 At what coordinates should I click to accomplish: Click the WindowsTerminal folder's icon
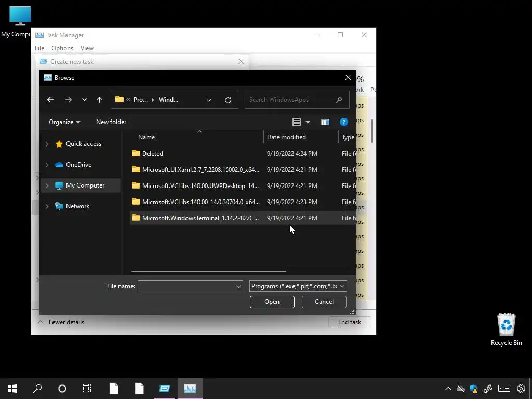136,218
